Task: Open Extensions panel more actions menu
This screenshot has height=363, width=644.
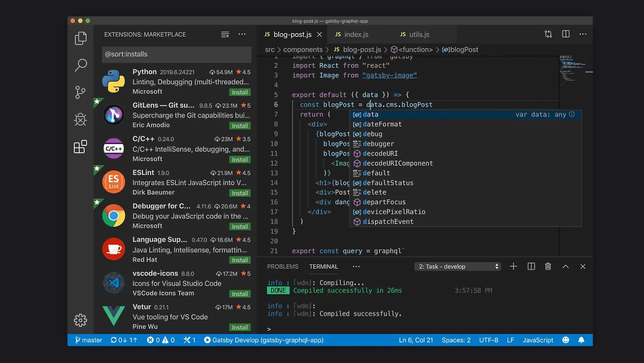Action: point(242,34)
